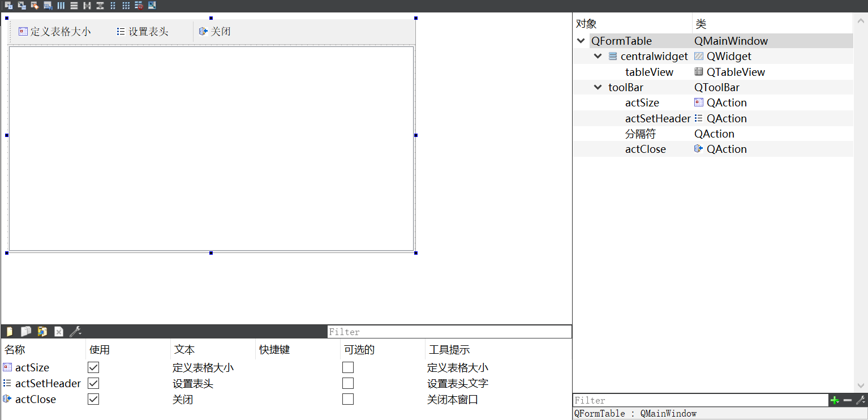The height and width of the screenshot is (420, 868).
Task: Click 关闭 toolbar action on form
Action: point(215,32)
